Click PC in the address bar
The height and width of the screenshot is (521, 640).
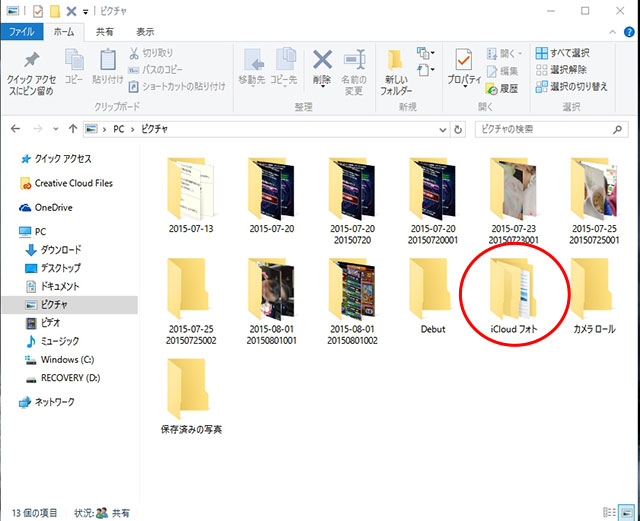119,129
